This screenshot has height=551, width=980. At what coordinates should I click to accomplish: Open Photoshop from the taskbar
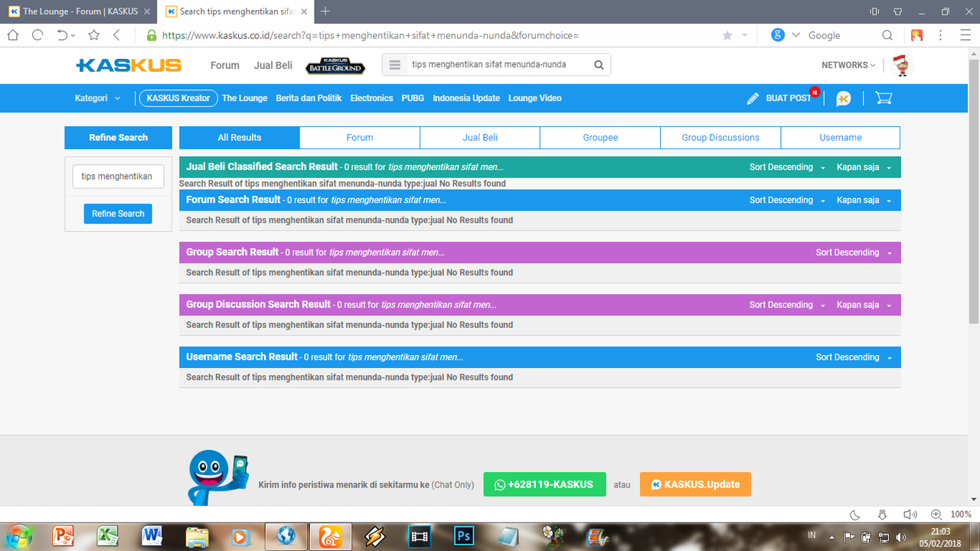coord(463,536)
